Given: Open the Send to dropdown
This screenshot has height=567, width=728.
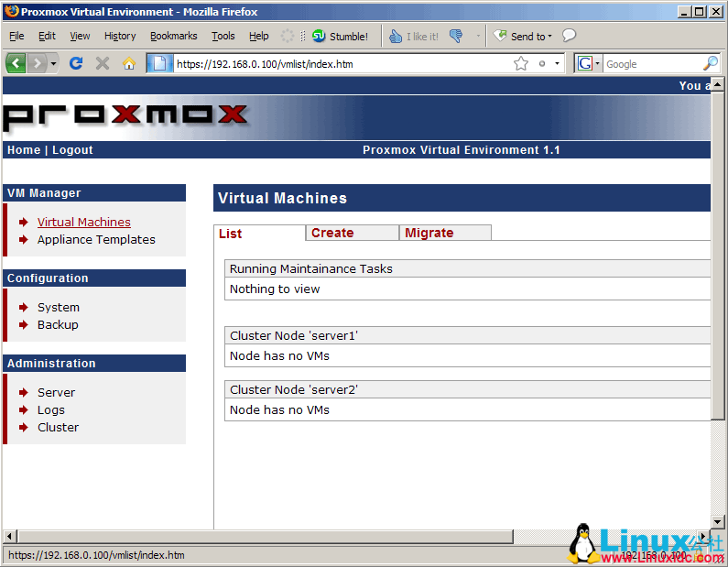Looking at the screenshot, I should click(x=524, y=37).
